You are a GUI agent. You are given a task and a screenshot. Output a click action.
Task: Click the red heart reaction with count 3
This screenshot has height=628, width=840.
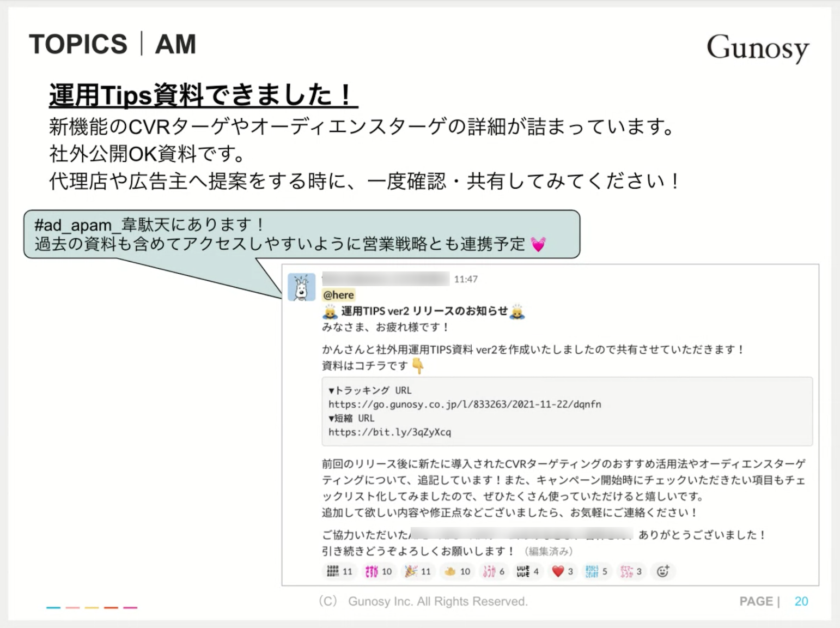[x=562, y=571]
